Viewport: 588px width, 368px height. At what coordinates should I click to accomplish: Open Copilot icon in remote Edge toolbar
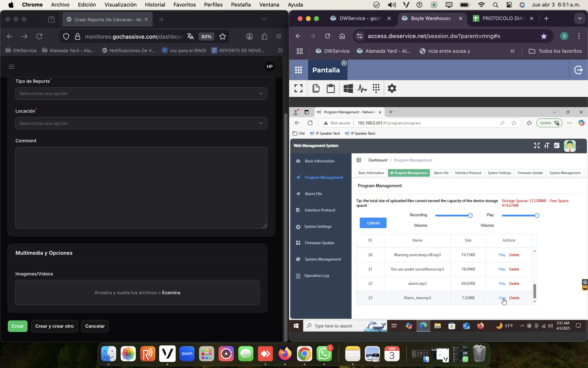click(x=581, y=123)
